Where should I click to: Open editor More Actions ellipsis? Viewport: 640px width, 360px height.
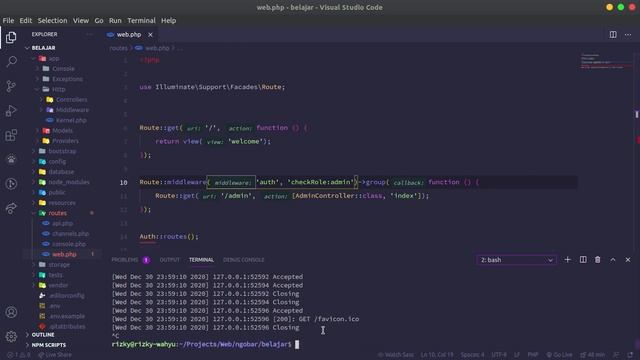628,35
